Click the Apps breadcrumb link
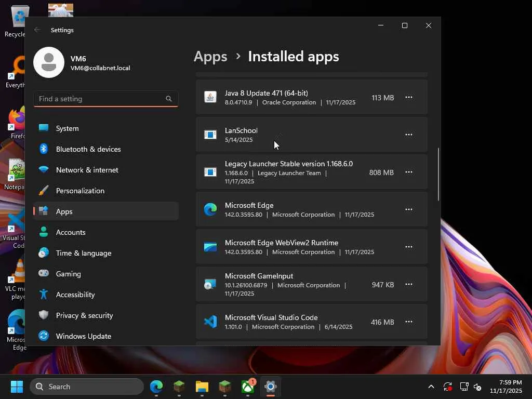 pyautogui.click(x=210, y=57)
